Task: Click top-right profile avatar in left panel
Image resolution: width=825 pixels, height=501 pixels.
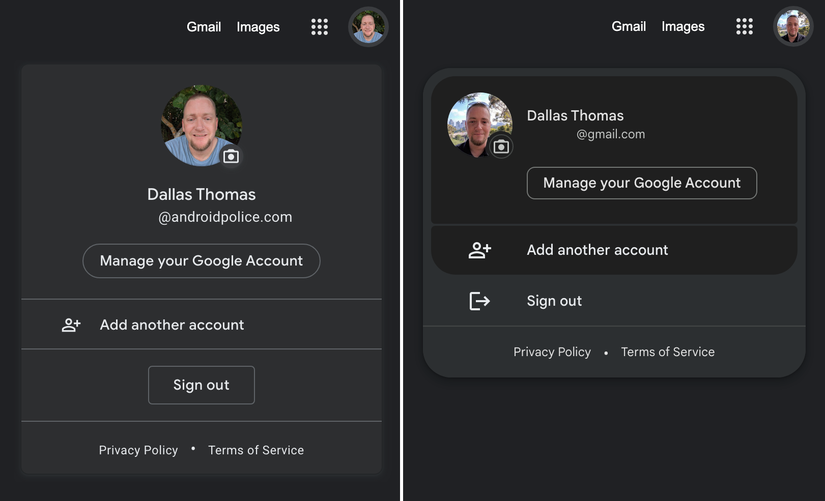Action: tap(368, 27)
